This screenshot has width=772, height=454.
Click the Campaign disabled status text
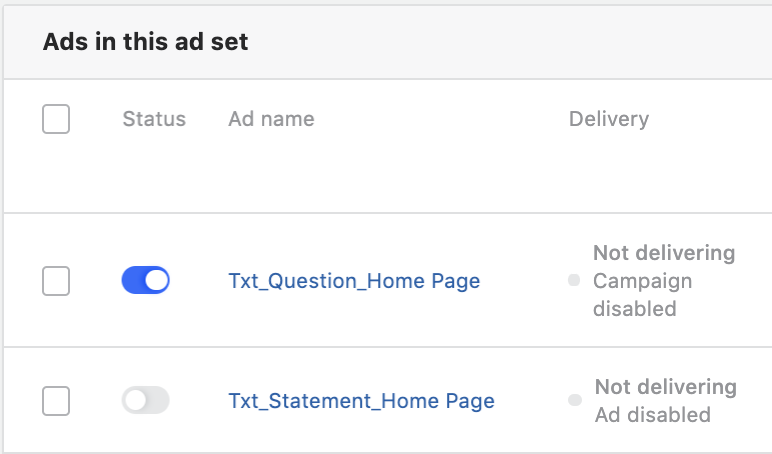coord(642,295)
